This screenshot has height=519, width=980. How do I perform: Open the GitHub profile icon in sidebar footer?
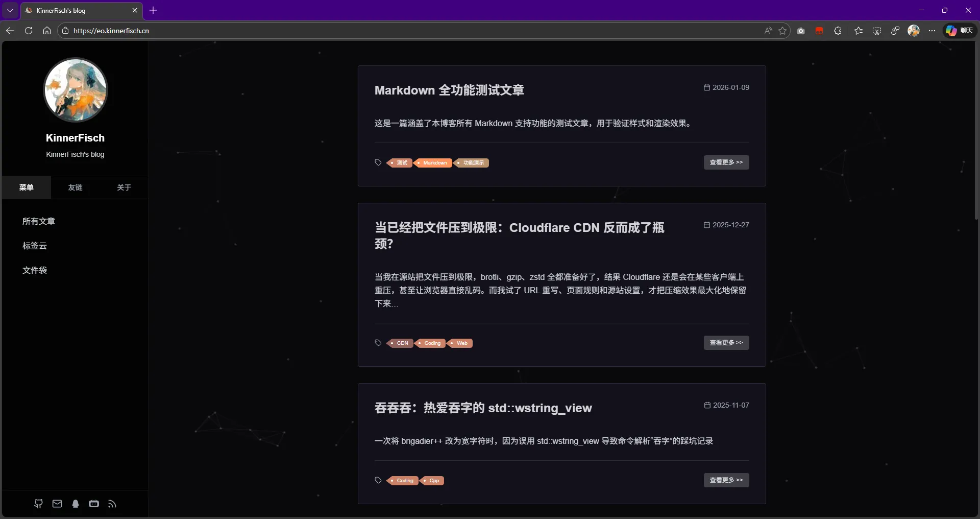click(x=38, y=504)
